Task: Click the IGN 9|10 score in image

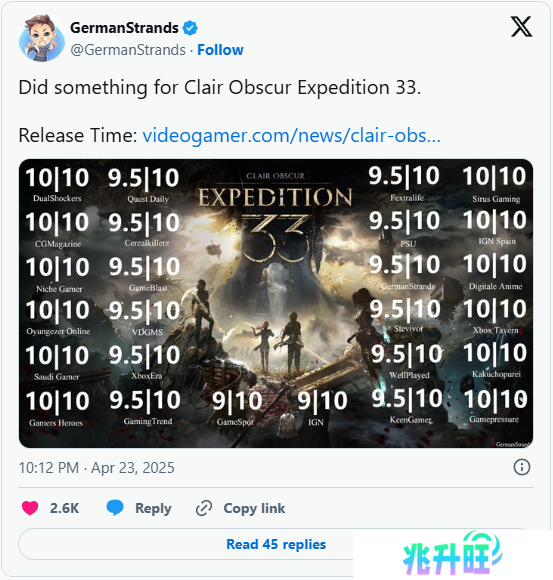Action: tap(322, 407)
